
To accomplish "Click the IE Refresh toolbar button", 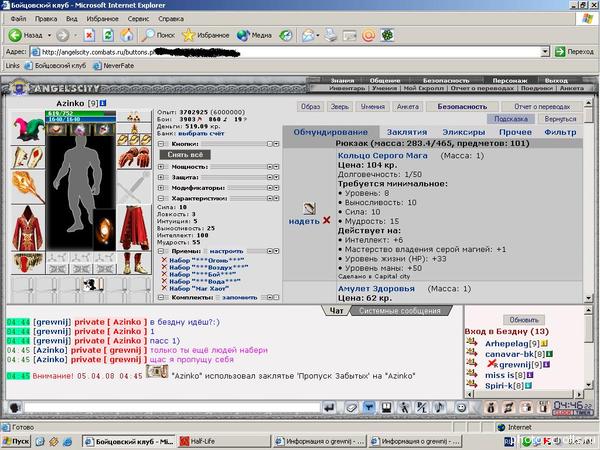I will click(108, 36).
